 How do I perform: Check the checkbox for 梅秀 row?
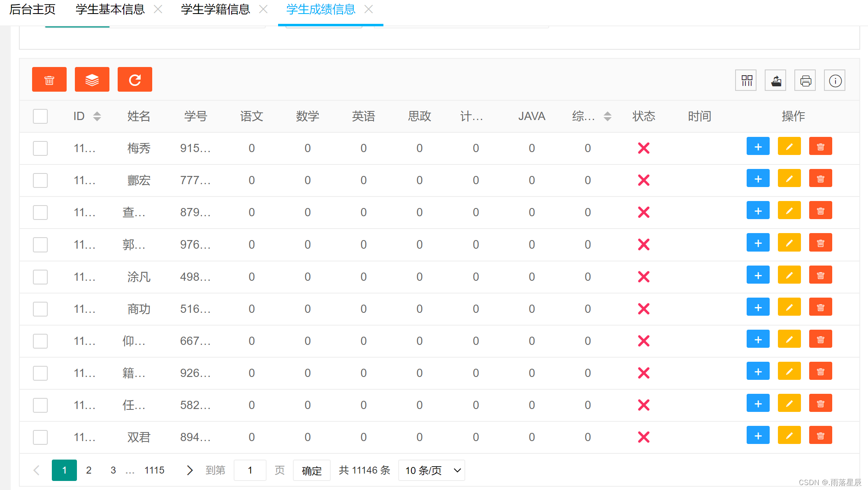pos(40,148)
